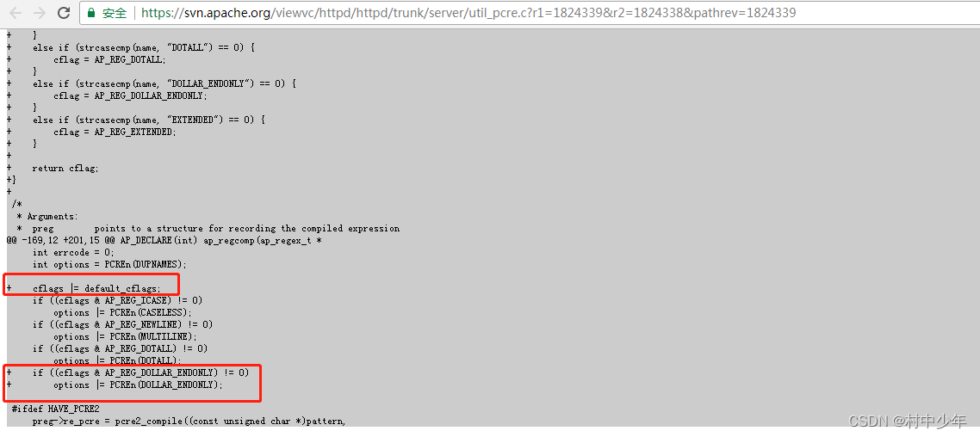Click the line 'cflag = AP_REG_EXTENDED;'
The height and width of the screenshot is (437, 980).
(x=115, y=132)
